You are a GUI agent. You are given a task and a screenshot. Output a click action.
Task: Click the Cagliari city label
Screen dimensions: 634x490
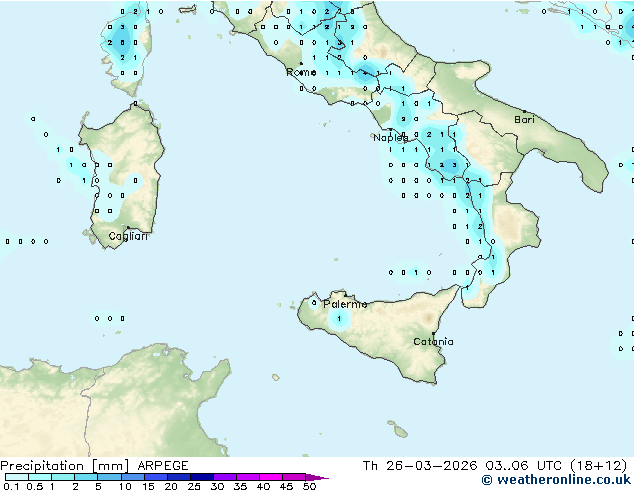128,236
